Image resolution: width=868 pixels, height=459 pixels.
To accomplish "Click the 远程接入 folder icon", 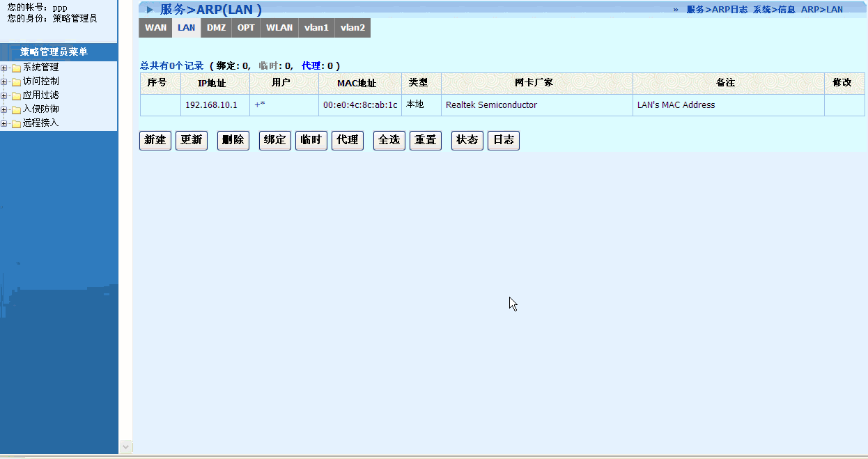I will tap(16, 123).
